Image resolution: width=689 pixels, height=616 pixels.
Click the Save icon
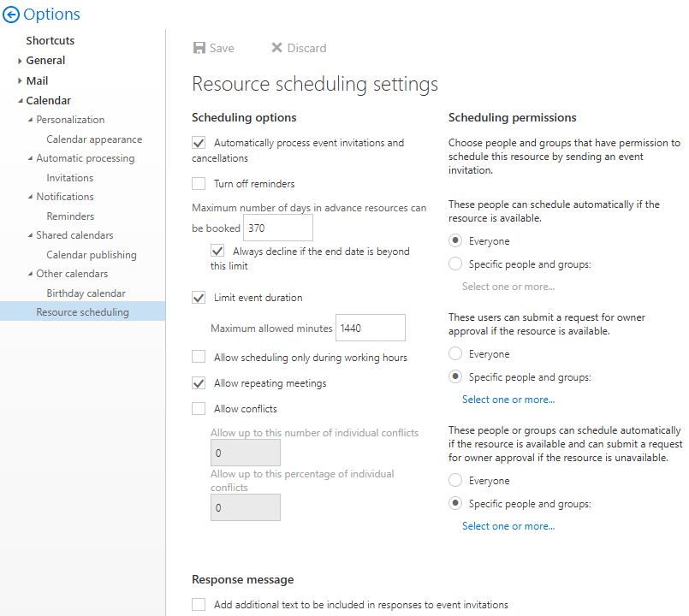[x=199, y=48]
